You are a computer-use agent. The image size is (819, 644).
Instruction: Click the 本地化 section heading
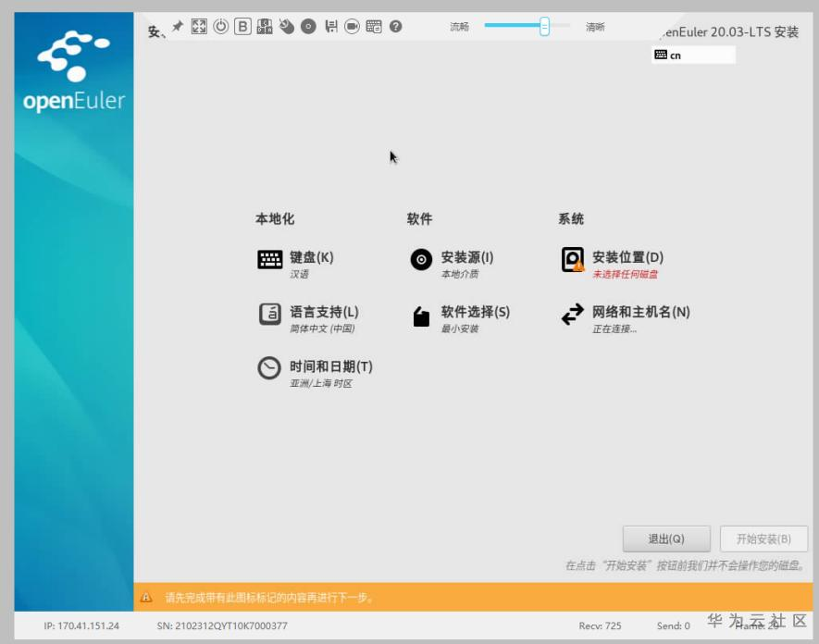coord(275,219)
